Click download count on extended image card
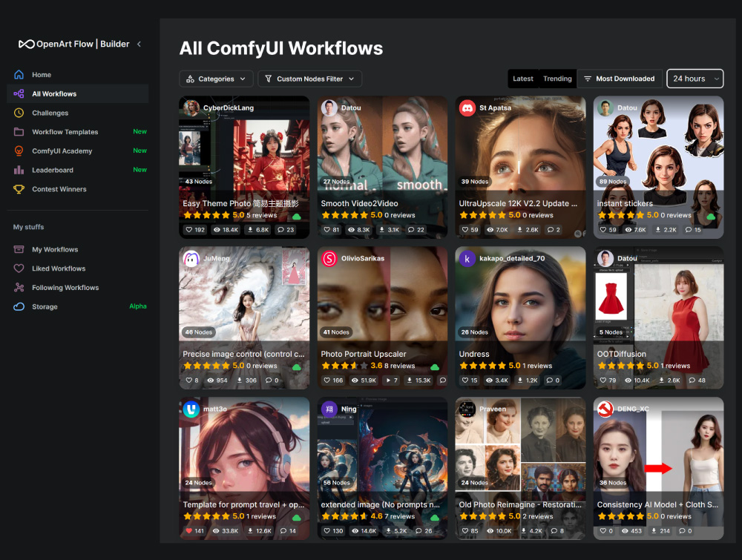This screenshot has height=560, width=742. (x=396, y=530)
